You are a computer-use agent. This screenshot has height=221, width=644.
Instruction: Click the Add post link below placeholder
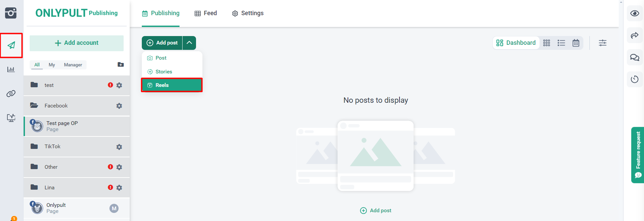376,211
